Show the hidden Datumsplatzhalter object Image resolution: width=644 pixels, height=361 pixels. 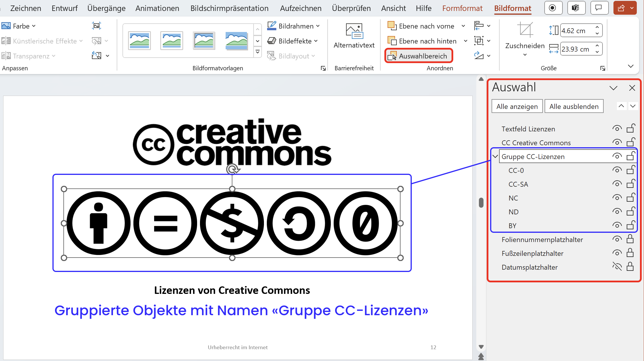(x=617, y=267)
